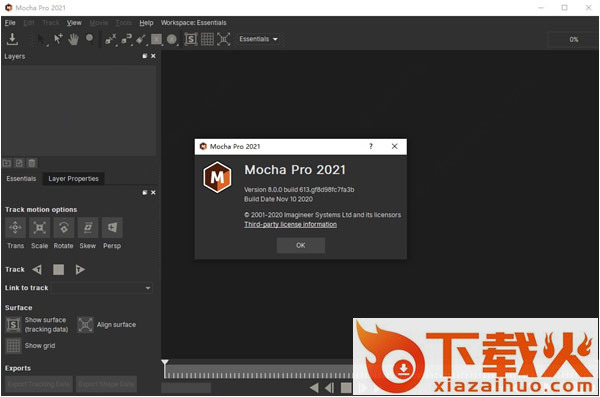Click the Mocha Pro logo in dialog

coord(217,177)
